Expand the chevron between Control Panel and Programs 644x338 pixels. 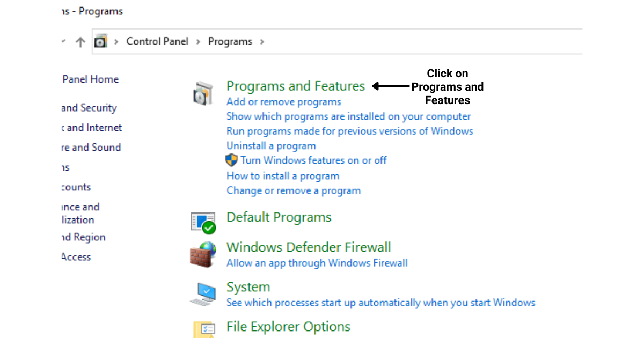(x=198, y=41)
